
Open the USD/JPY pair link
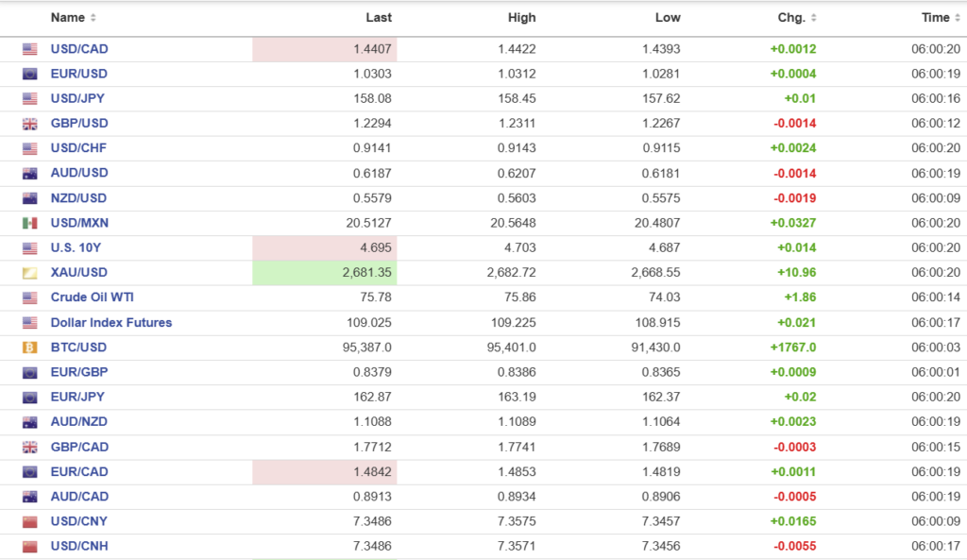78,98
